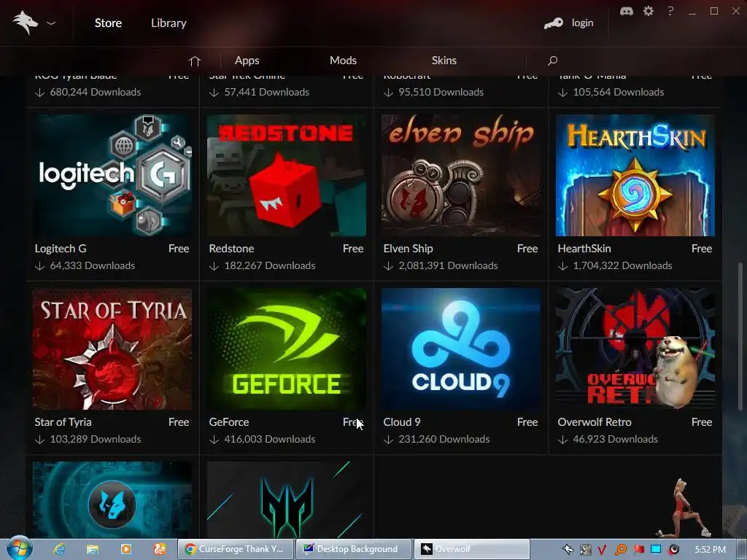Open the blue wolf-head skin thumbnail
The image size is (747, 560).
click(112, 499)
